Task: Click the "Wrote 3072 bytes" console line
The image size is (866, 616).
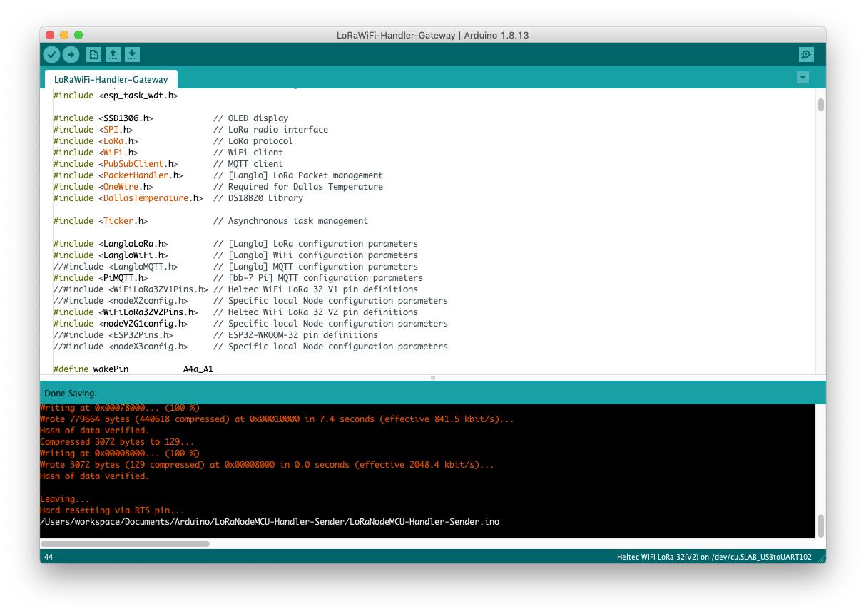Action: click(x=267, y=465)
